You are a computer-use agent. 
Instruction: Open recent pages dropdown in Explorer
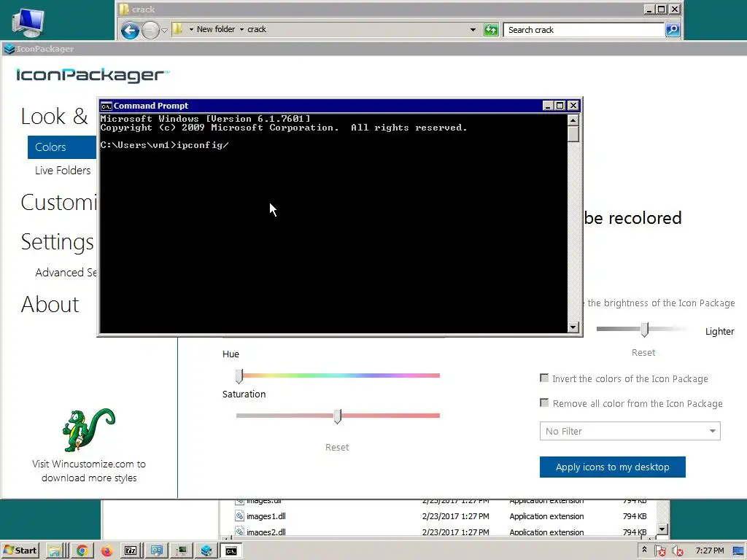164,31
